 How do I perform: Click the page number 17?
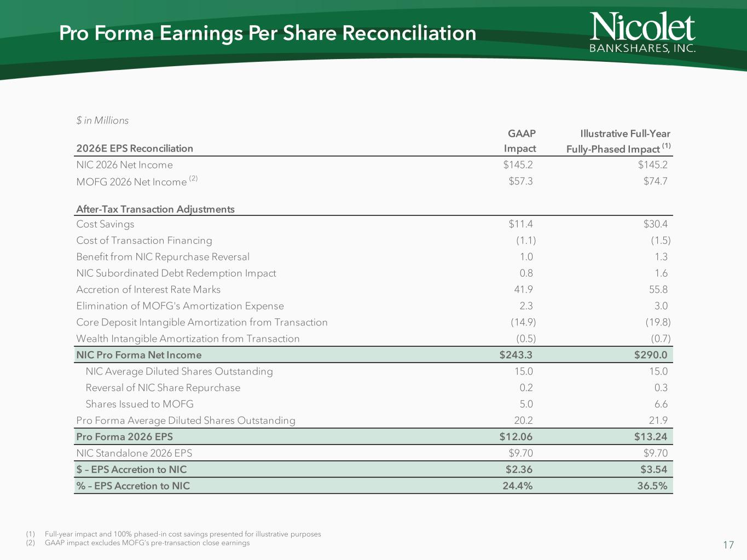[728, 545]
